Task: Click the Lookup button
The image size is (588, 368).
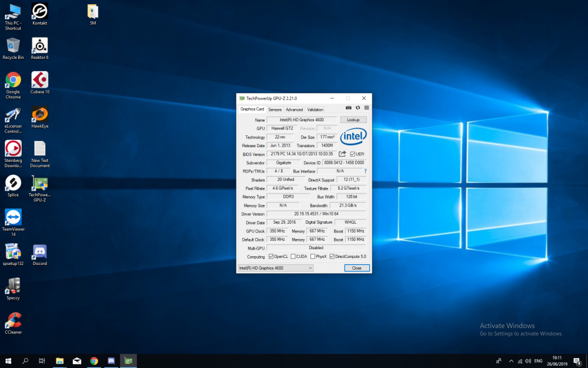Action: 353,120
